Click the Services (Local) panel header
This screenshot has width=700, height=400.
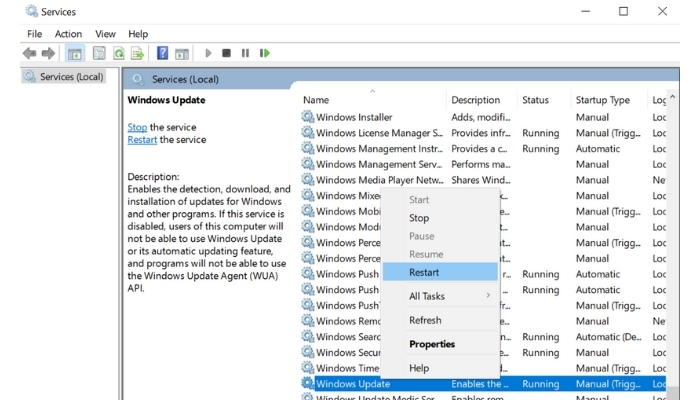click(x=185, y=79)
